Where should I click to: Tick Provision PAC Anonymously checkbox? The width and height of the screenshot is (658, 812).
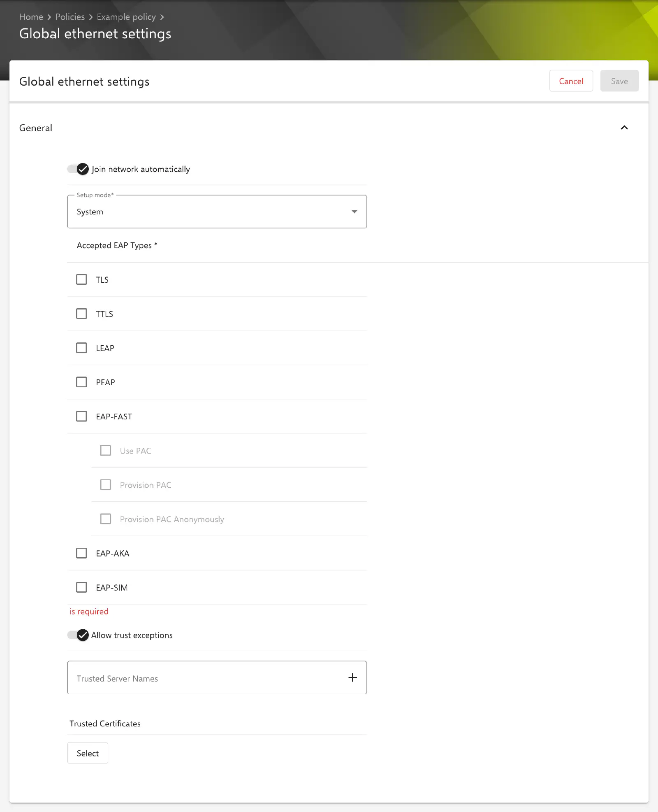click(106, 519)
